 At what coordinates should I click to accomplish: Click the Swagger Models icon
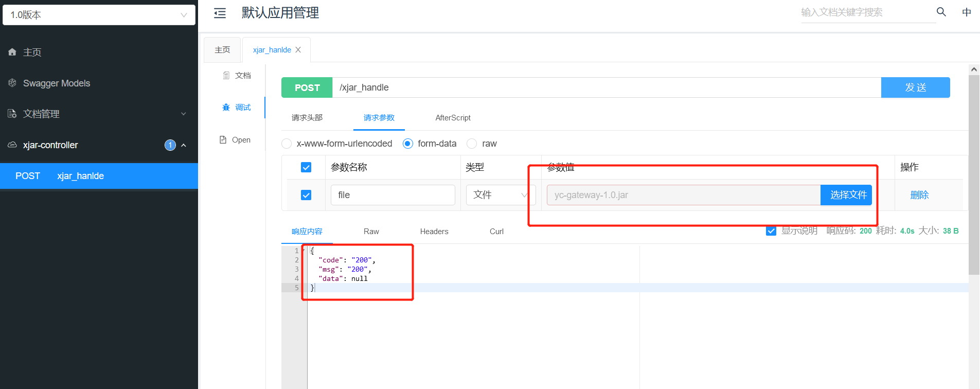pyautogui.click(x=12, y=83)
